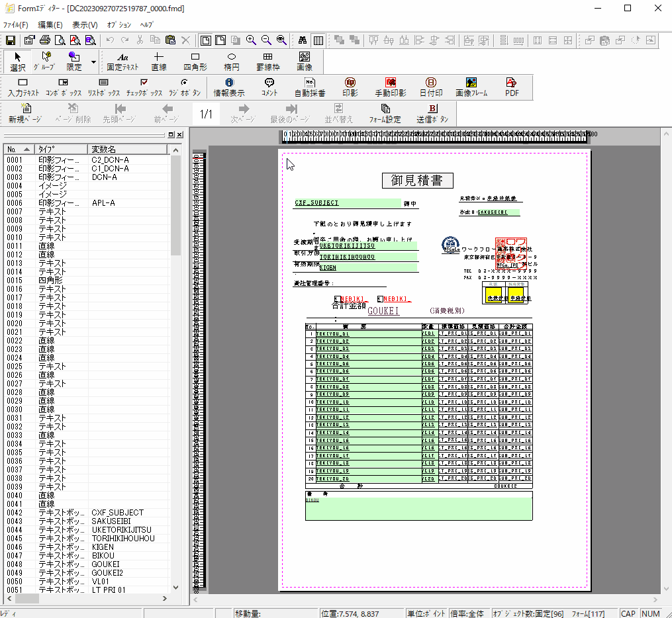Click the TEKIYOU_01 cell in the form table
672x618 pixels.
[x=369, y=333]
